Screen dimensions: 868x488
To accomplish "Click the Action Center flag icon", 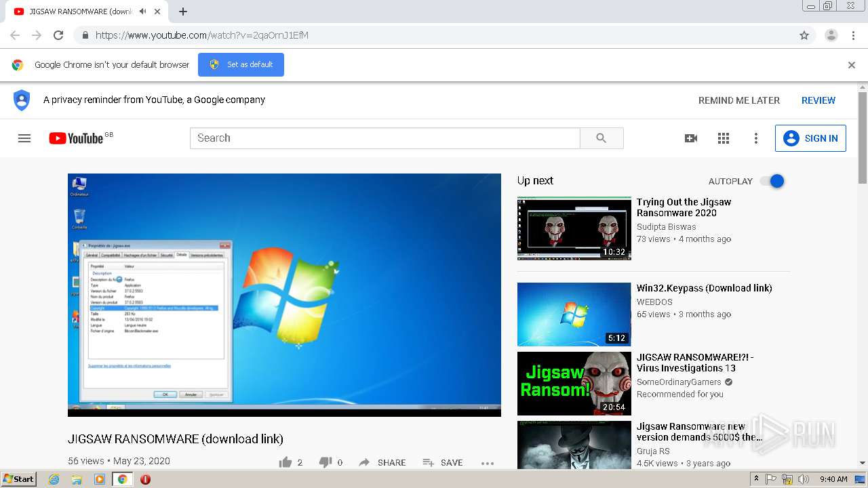I will [772, 479].
